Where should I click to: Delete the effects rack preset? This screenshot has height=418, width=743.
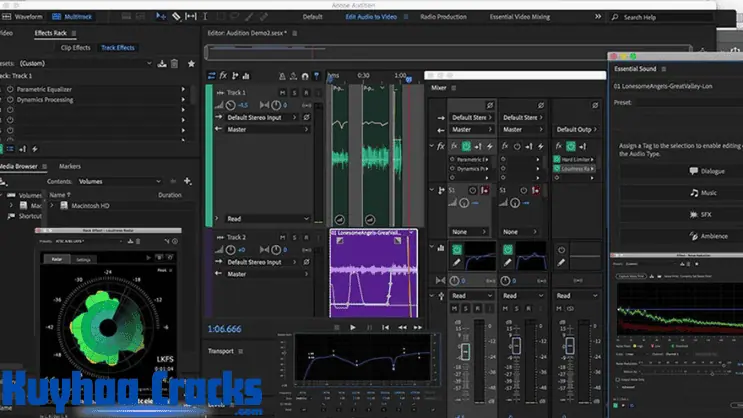pos(175,63)
